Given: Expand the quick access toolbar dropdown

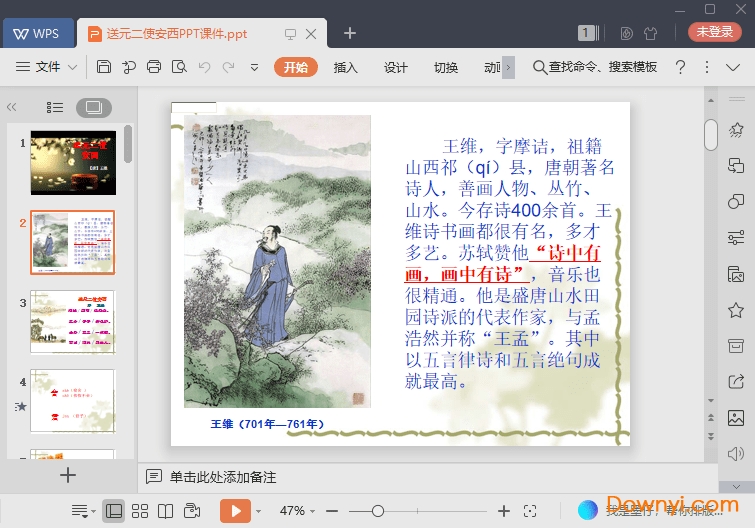Looking at the screenshot, I should pos(254,67).
